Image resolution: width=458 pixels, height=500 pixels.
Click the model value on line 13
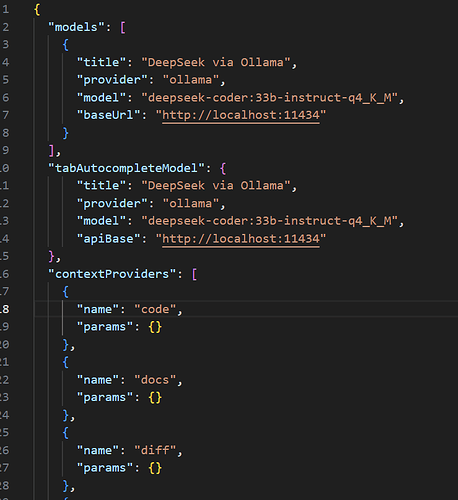click(269, 221)
